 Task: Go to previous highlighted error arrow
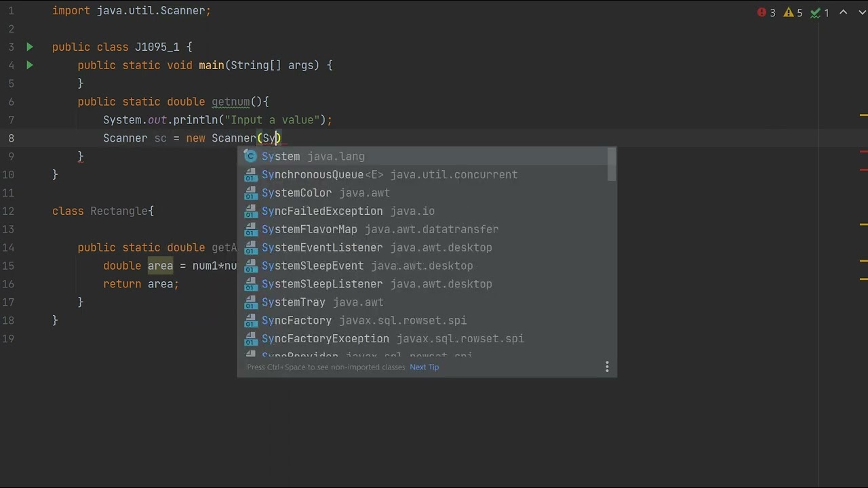click(x=844, y=12)
